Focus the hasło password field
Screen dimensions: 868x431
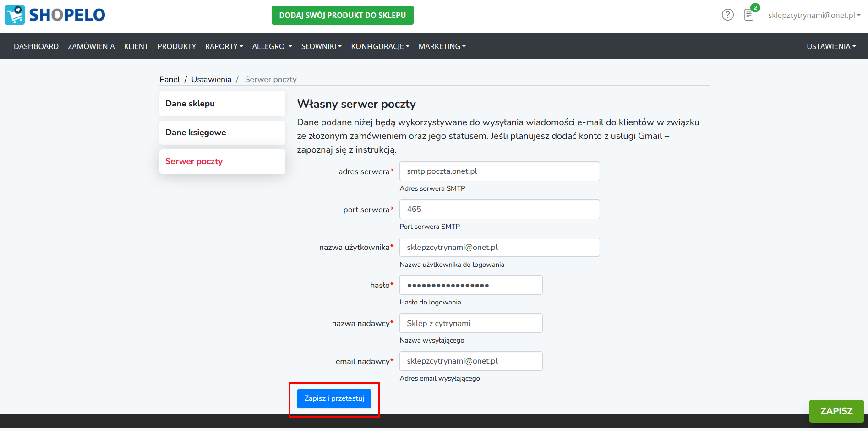(471, 285)
